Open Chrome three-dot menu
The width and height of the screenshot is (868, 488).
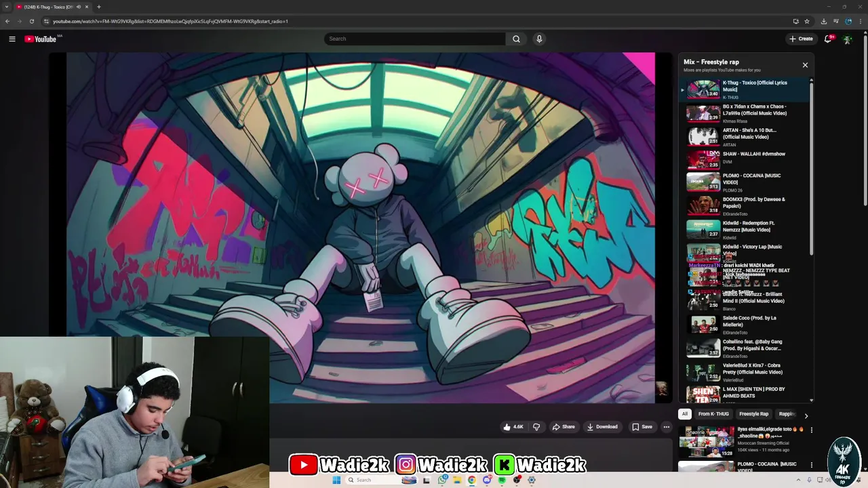pos(860,21)
